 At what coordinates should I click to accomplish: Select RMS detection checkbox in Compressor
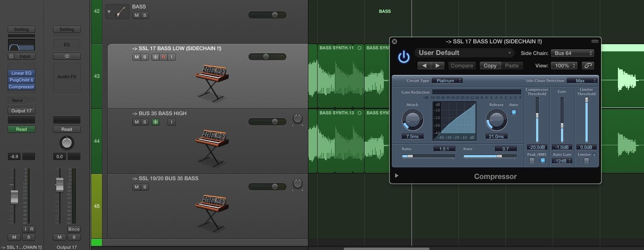[543, 161]
